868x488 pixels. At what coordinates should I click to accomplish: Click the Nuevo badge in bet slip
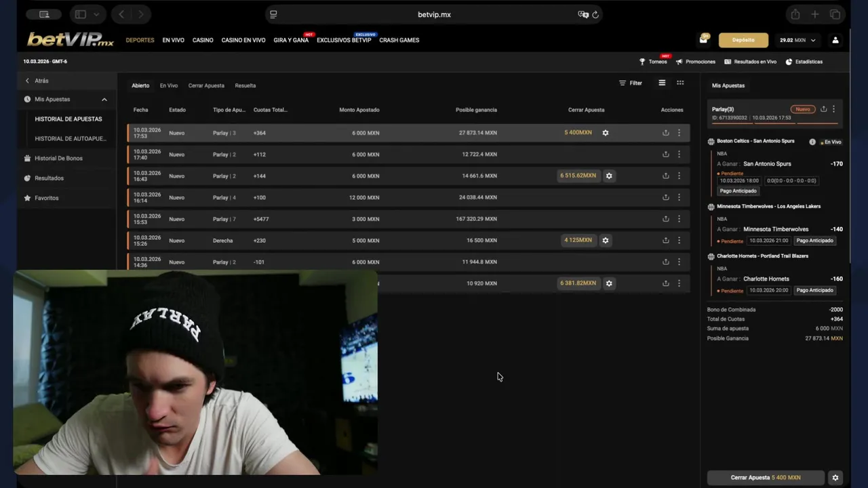tap(803, 109)
